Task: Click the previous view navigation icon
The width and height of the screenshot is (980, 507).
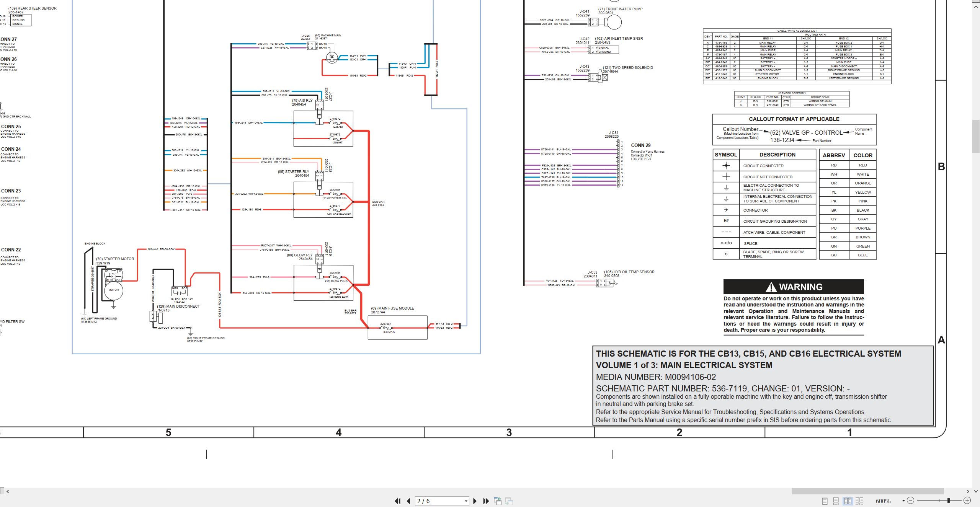Action: pyautogui.click(x=498, y=501)
